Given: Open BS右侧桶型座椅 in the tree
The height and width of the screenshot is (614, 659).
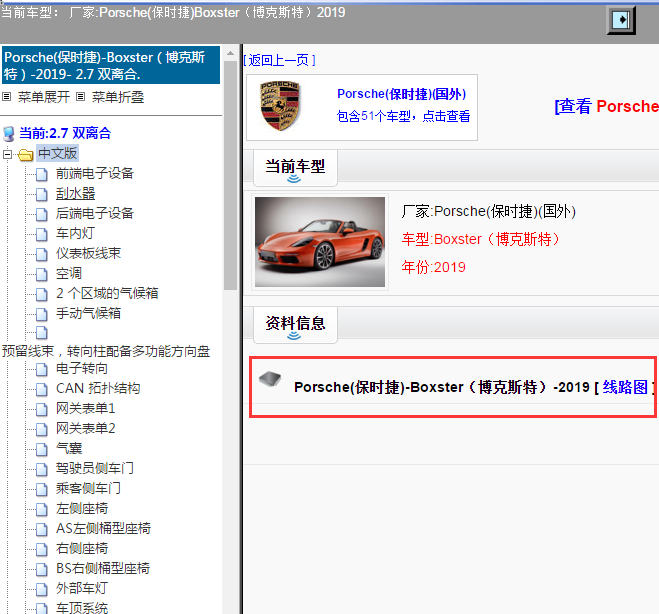Looking at the screenshot, I should coord(103,568).
